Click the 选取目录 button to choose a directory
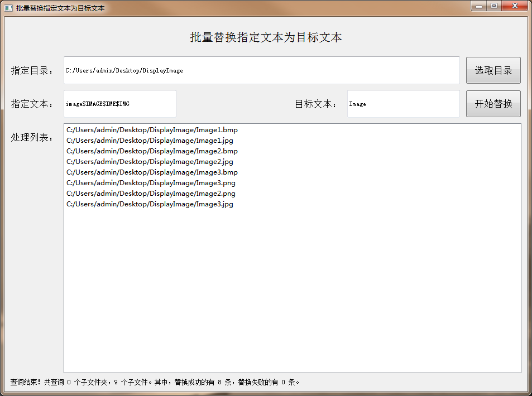 tap(493, 70)
